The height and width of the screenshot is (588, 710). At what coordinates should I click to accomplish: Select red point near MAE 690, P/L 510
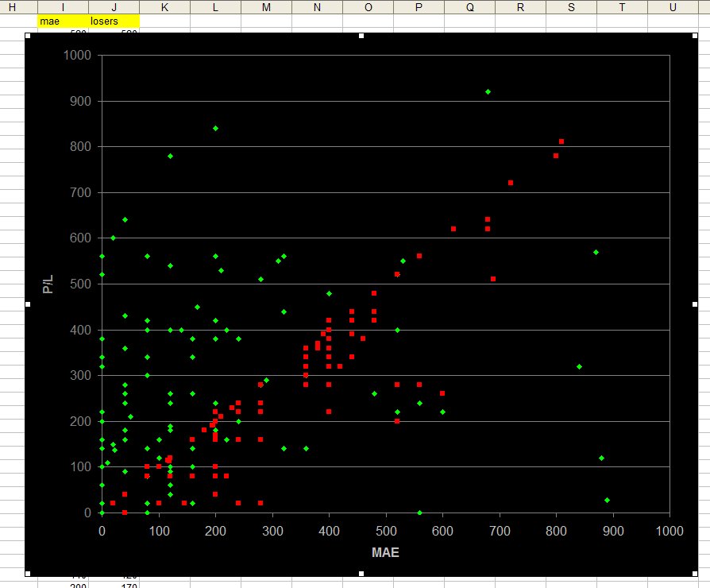493,279
